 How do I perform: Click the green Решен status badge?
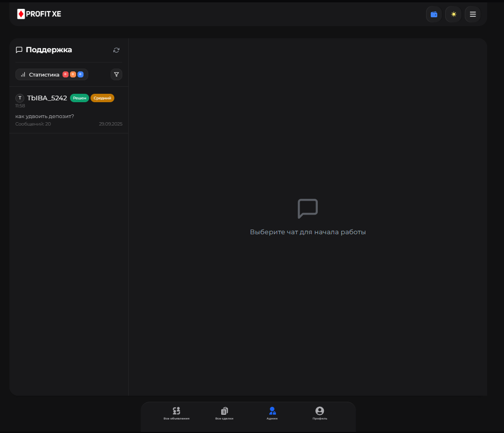click(79, 98)
